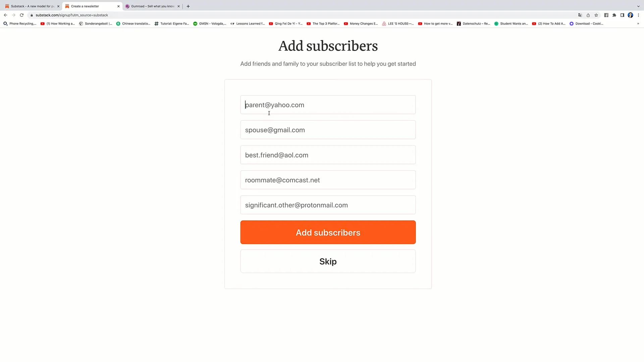Click the bookmark star icon
Viewport: 644px width, 362px height.
point(597,15)
